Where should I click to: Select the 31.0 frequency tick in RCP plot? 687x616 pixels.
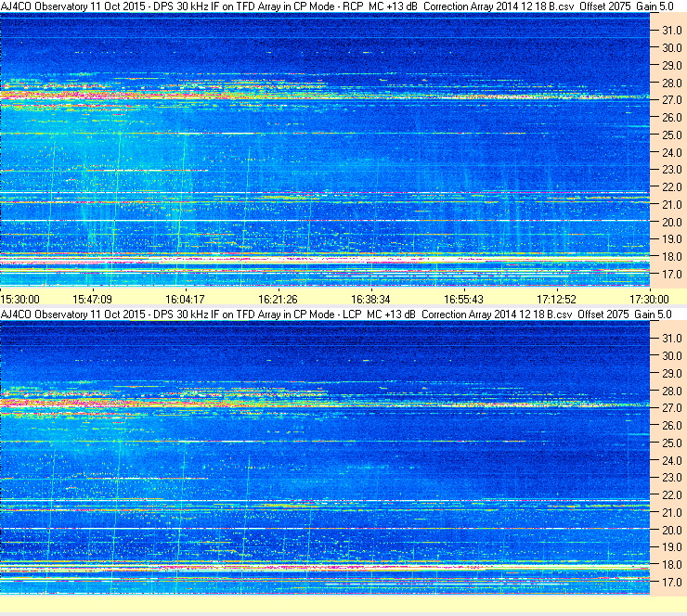tap(671, 31)
